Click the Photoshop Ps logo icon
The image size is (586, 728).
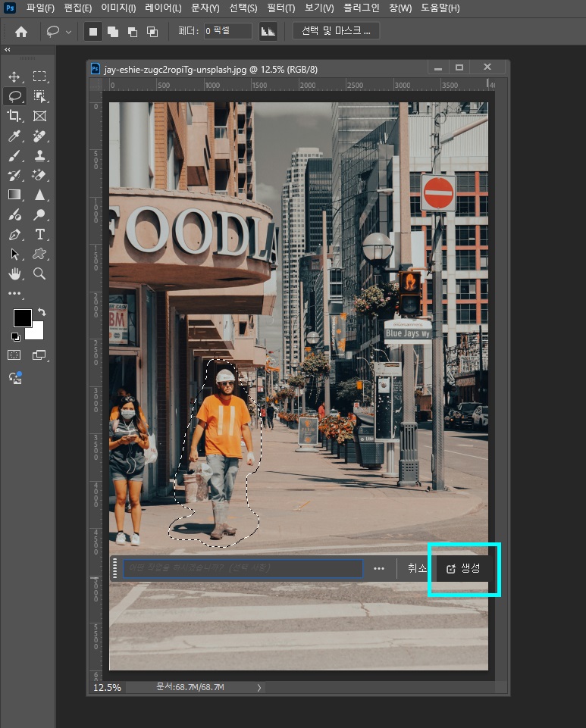[x=10, y=8]
